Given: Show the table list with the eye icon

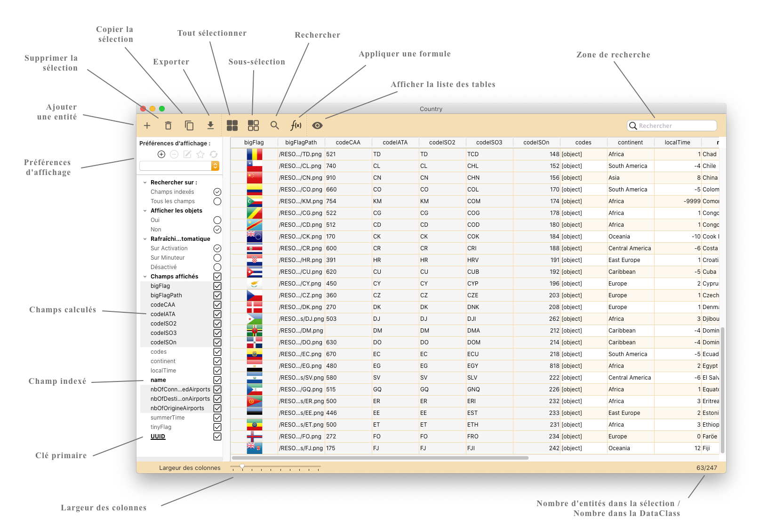Looking at the screenshot, I should click(318, 126).
